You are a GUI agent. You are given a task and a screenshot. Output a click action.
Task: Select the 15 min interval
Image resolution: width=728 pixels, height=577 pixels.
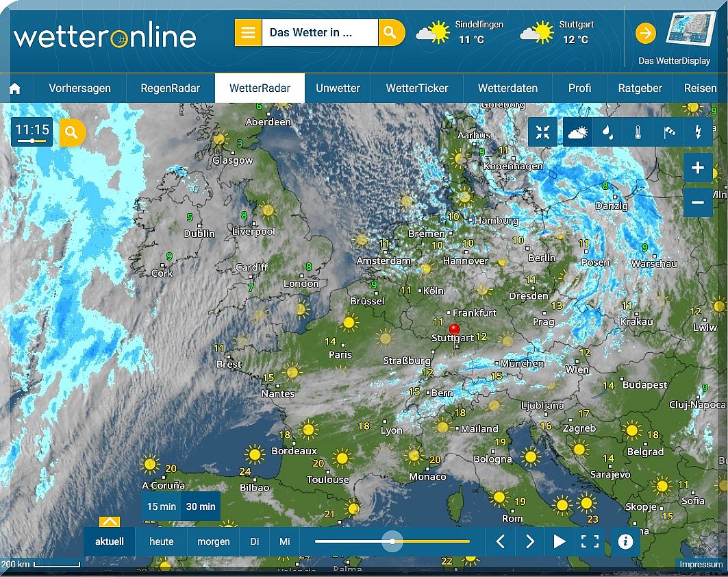pos(161,506)
